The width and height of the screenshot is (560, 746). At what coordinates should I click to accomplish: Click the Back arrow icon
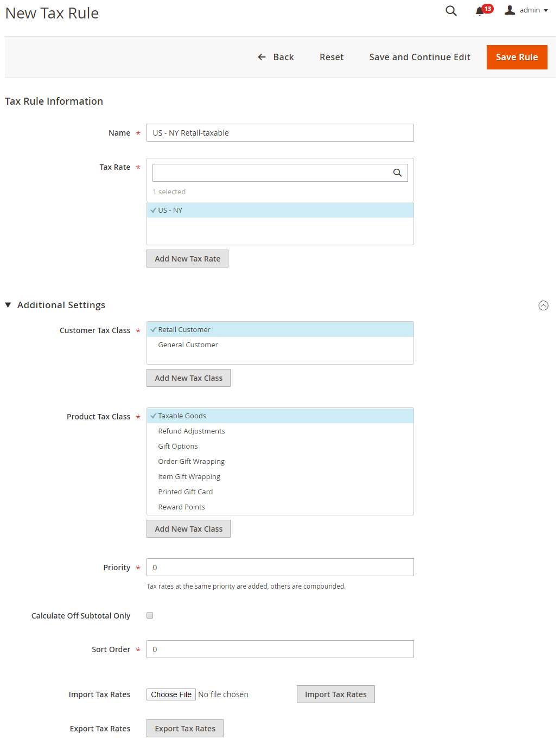pos(262,57)
